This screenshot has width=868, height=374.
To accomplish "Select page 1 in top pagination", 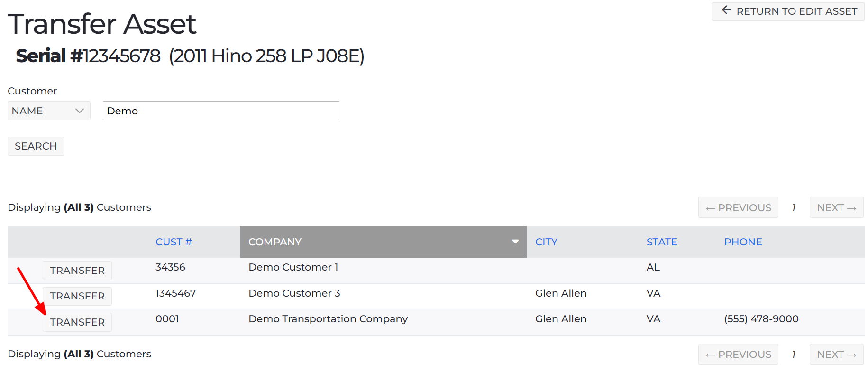I will tap(794, 208).
